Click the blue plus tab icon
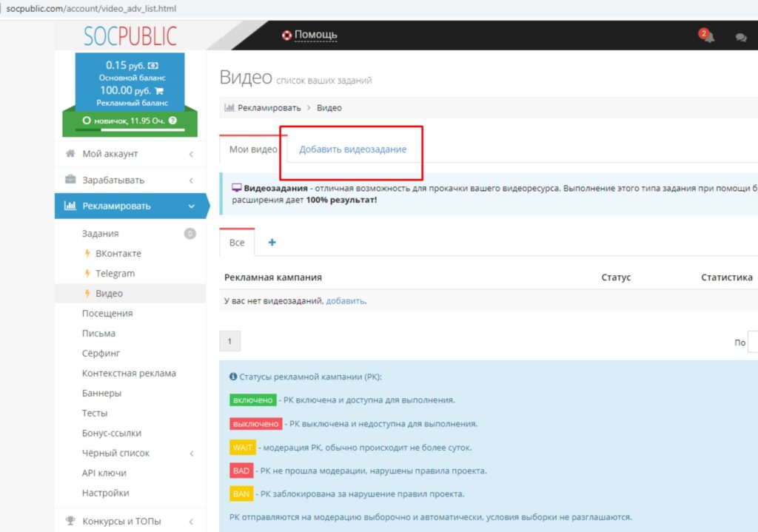The image size is (758, 532). (272, 242)
